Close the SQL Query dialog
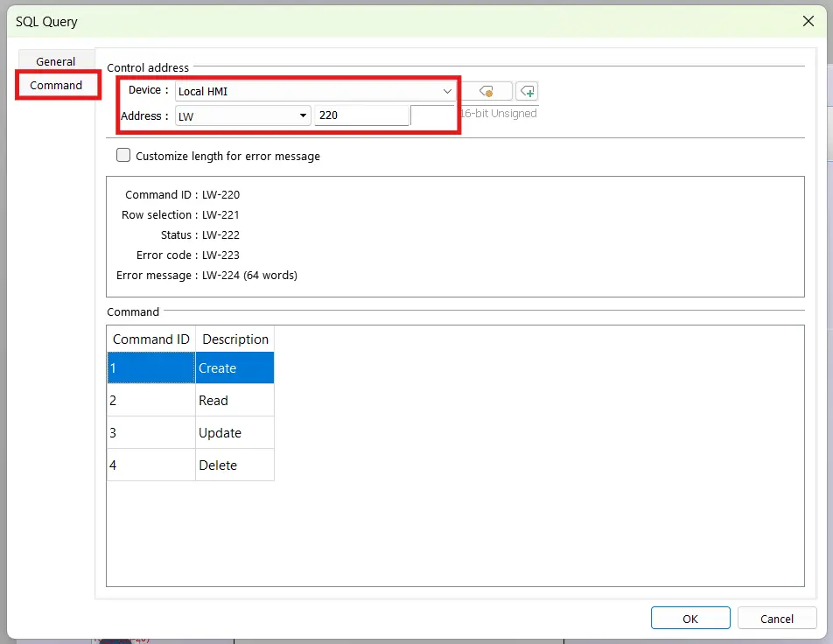Screen dimensions: 833x644 coord(808,21)
